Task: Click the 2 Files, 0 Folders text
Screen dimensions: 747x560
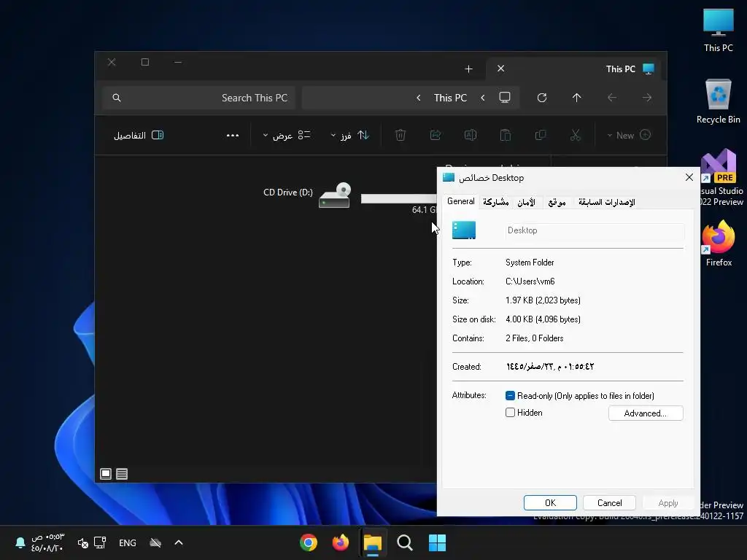Action: click(535, 338)
